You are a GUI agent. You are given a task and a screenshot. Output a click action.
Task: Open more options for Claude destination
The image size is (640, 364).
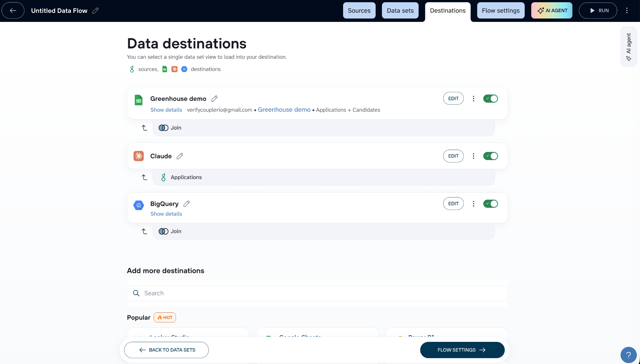(473, 156)
